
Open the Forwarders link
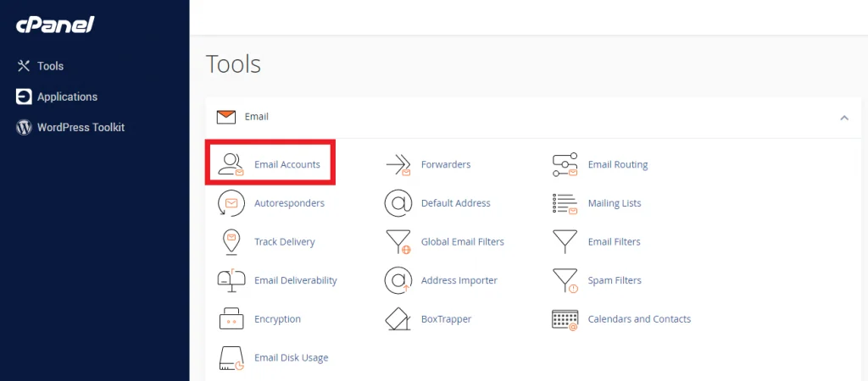click(446, 164)
